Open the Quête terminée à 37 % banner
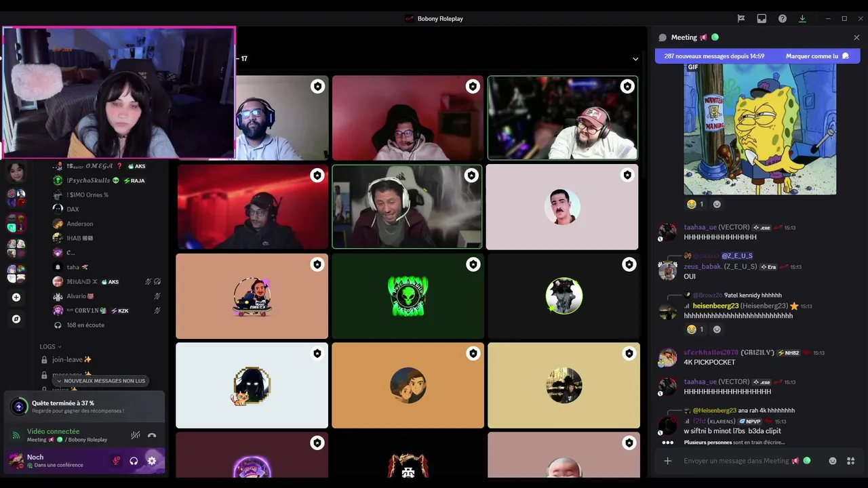Screen dimensions: 868x488 pyautogui.click(x=84, y=407)
